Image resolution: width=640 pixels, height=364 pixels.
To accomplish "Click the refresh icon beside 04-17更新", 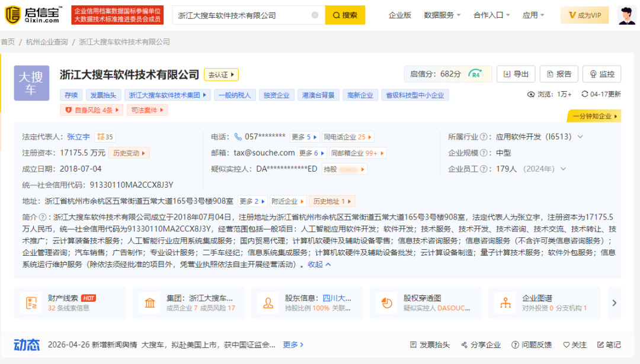I will (584, 94).
